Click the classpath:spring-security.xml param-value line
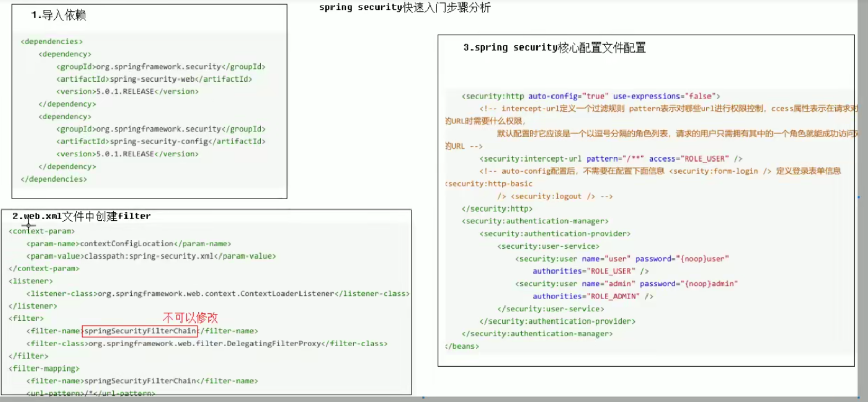This screenshot has width=868, height=402. click(x=151, y=256)
